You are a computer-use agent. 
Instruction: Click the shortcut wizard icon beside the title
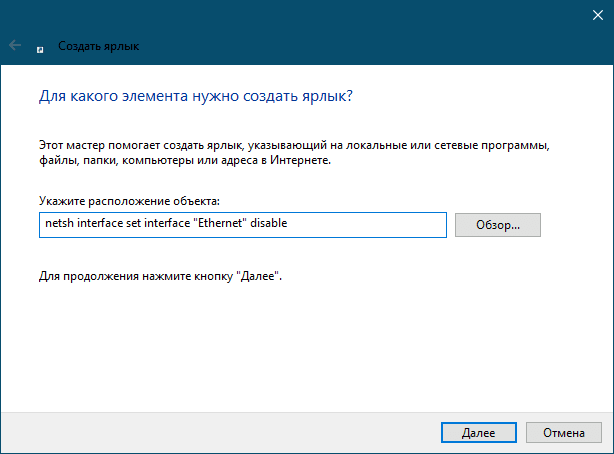(40, 50)
